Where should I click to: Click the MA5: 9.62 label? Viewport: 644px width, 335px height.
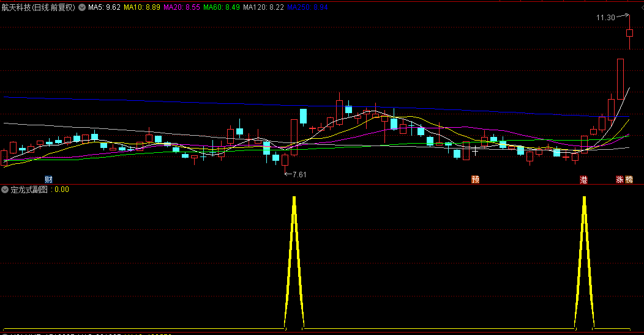tap(104, 7)
